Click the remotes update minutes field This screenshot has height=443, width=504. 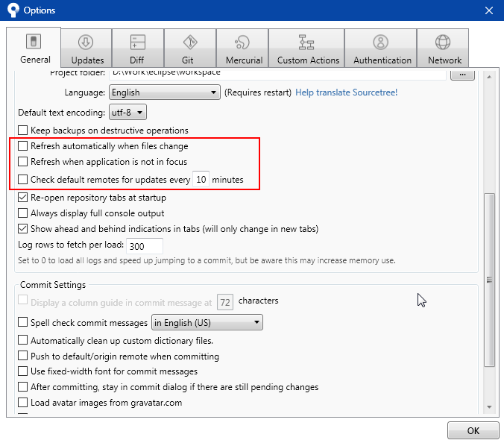[201, 179]
